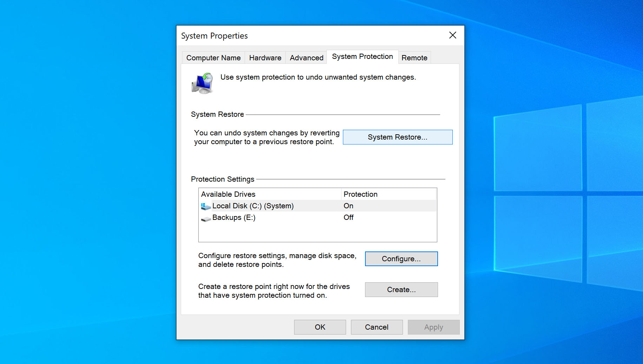Click the Apply button
This screenshot has height=364, width=643.
click(x=434, y=327)
